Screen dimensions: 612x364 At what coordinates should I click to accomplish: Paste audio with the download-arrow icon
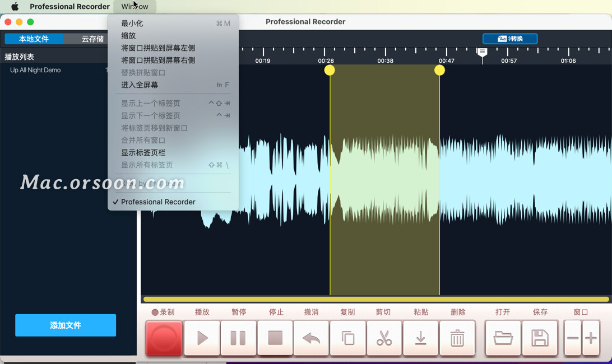[420, 338]
